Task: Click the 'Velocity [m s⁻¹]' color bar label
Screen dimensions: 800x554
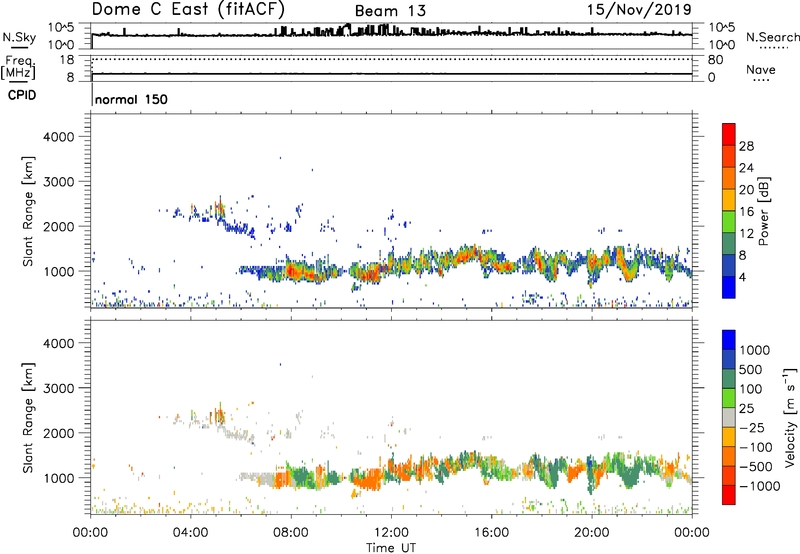Action: [x=790, y=417]
